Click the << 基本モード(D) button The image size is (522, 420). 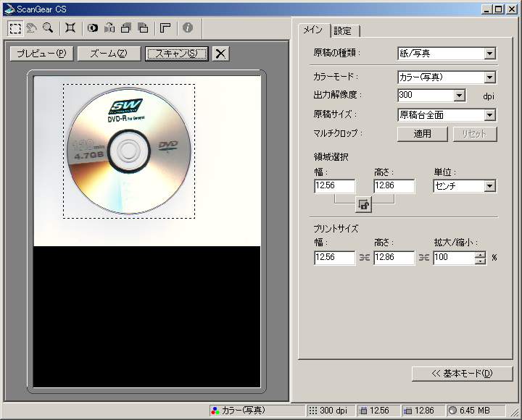[462, 374]
